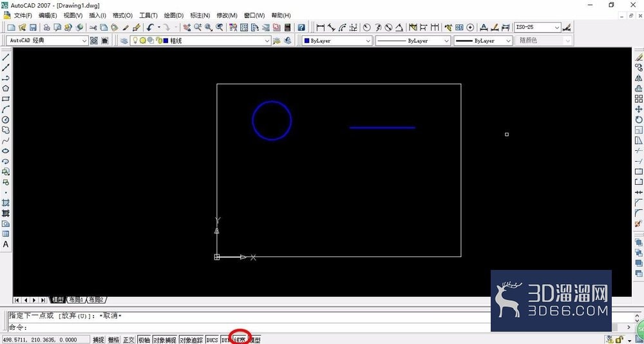
Task: Select the multiline Text tool
Action: [6, 244]
